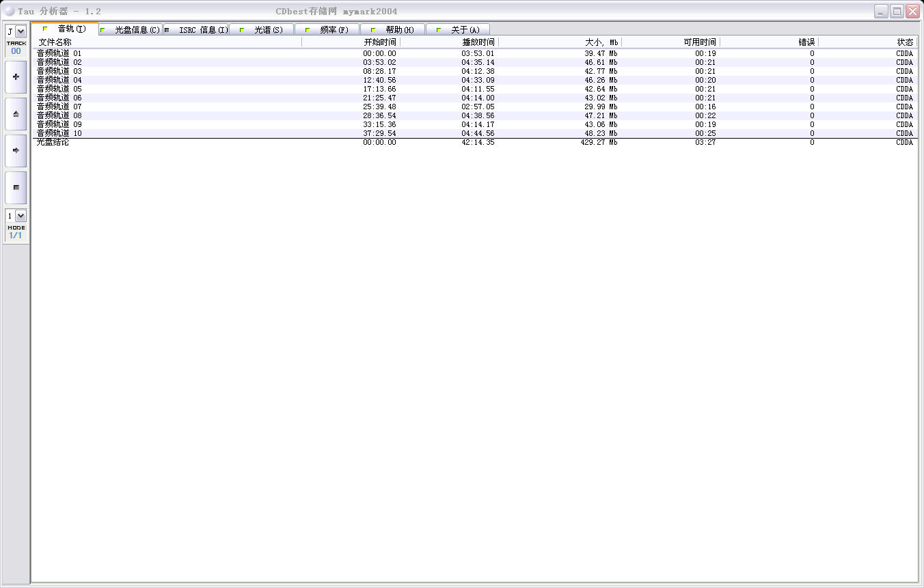
Task: Click play time 04:38.56 of track 08
Action: 478,115
